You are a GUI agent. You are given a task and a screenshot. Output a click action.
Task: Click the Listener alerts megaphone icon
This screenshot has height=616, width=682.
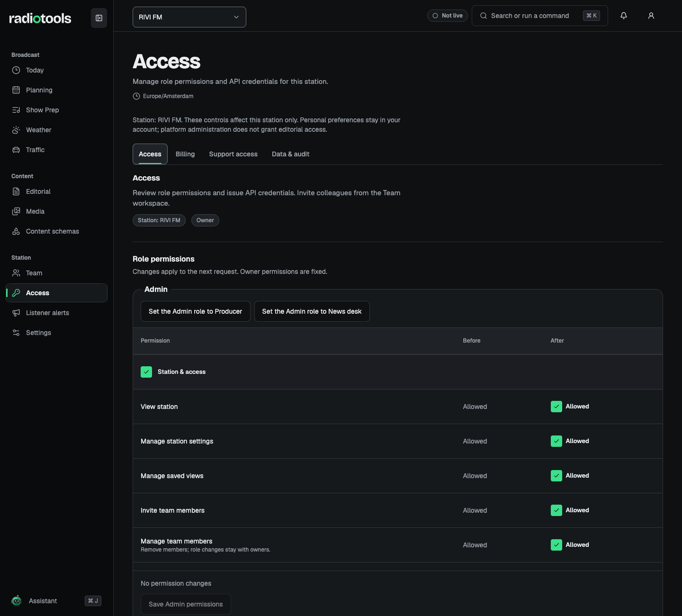click(16, 313)
